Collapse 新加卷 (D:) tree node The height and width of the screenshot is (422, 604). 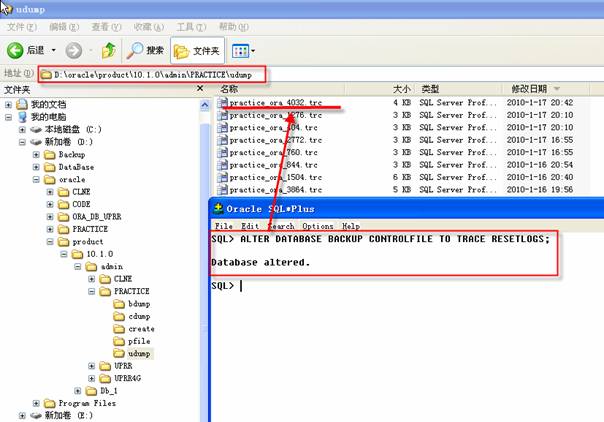pyautogui.click(x=22, y=142)
